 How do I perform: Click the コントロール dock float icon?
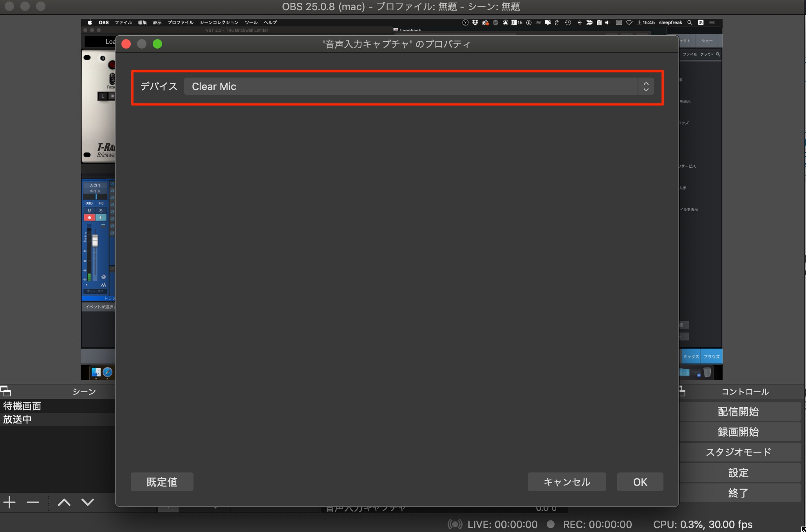point(682,391)
